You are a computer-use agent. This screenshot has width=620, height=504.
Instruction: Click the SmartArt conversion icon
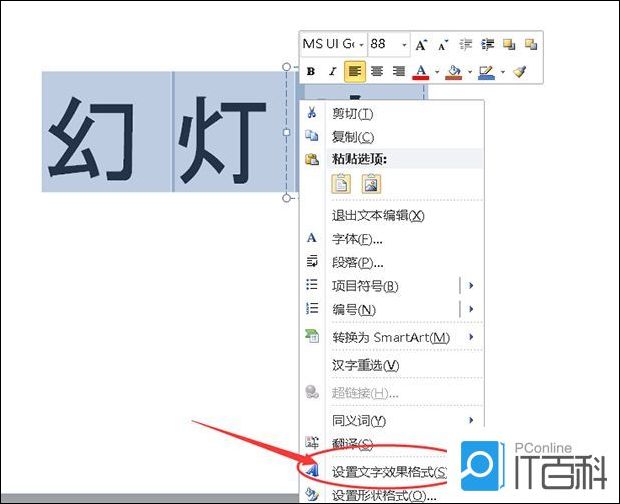coord(312,336)
